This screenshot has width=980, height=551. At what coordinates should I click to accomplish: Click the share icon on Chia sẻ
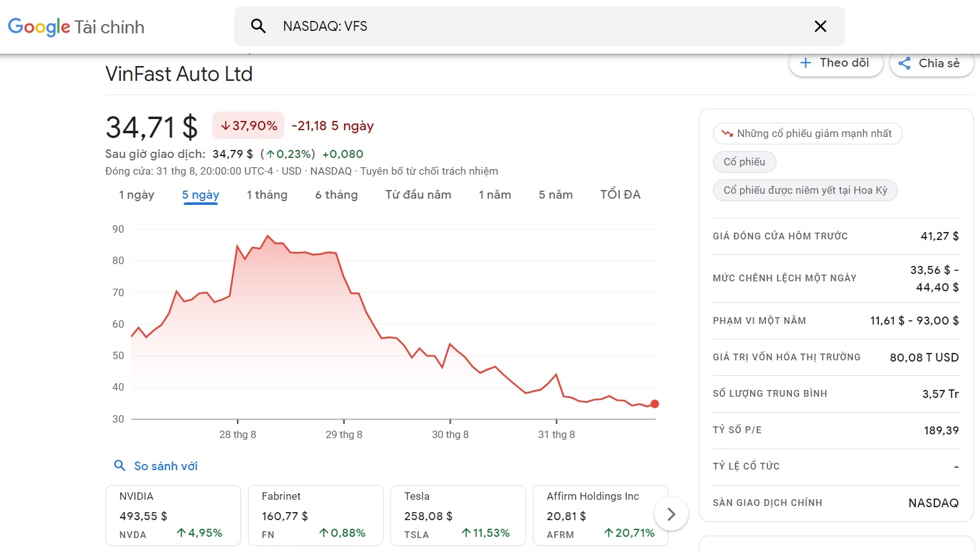tap(905, 63)
